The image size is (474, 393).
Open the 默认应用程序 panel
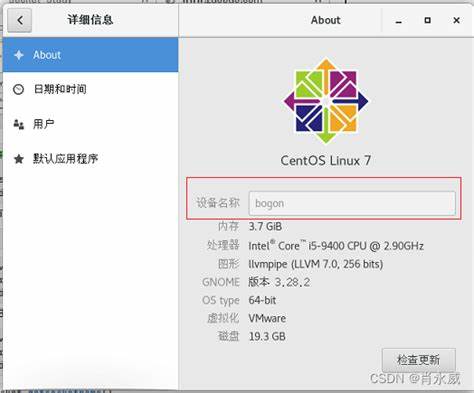(90, 159)
